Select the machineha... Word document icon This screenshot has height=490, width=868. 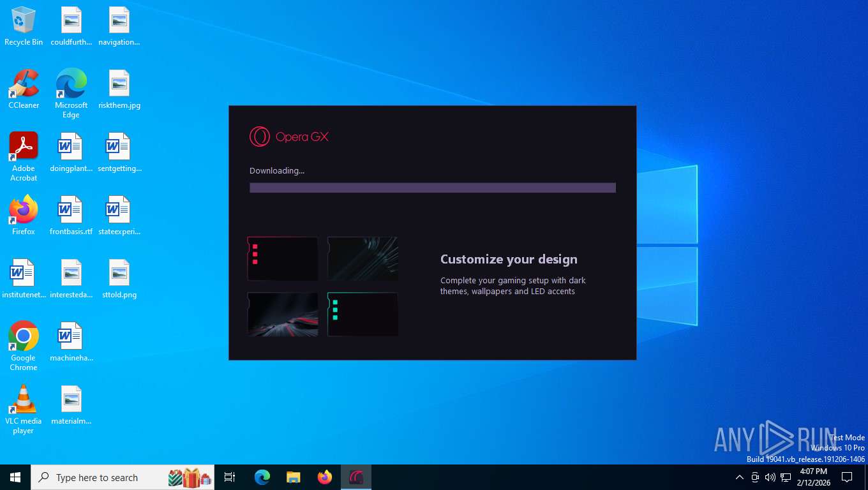click(71, 342)
